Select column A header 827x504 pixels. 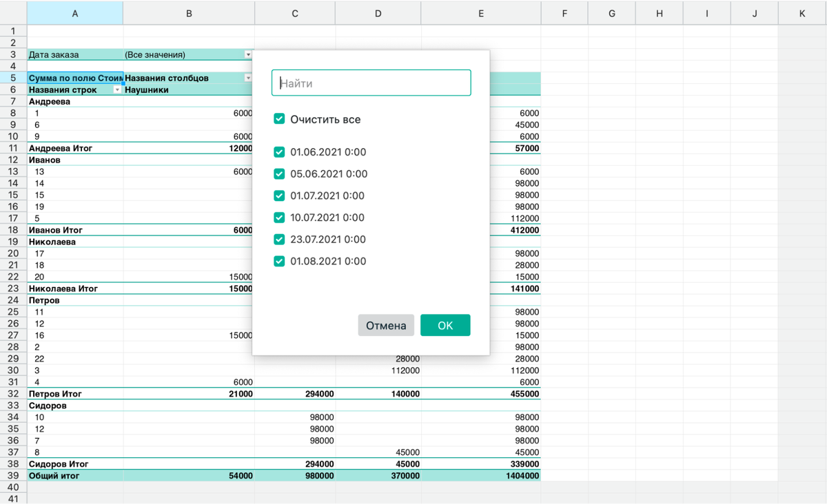coord(75,13)
